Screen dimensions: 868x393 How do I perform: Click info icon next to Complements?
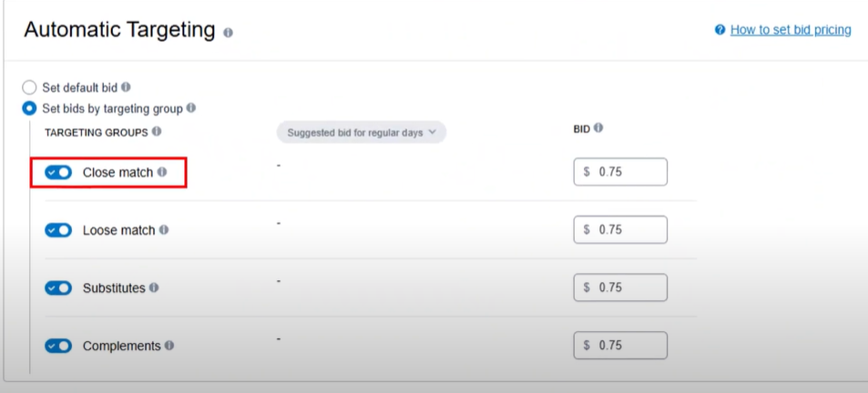(x=169, y=346)
